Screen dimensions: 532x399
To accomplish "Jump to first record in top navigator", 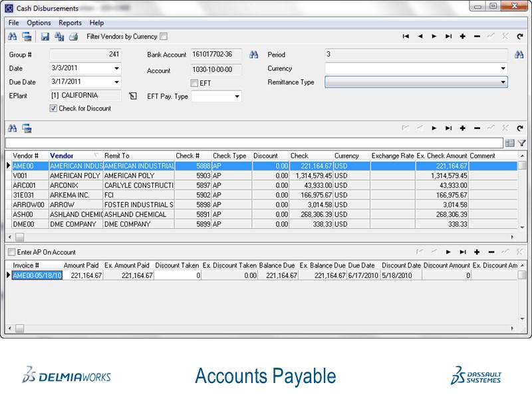I will (406, 37).
